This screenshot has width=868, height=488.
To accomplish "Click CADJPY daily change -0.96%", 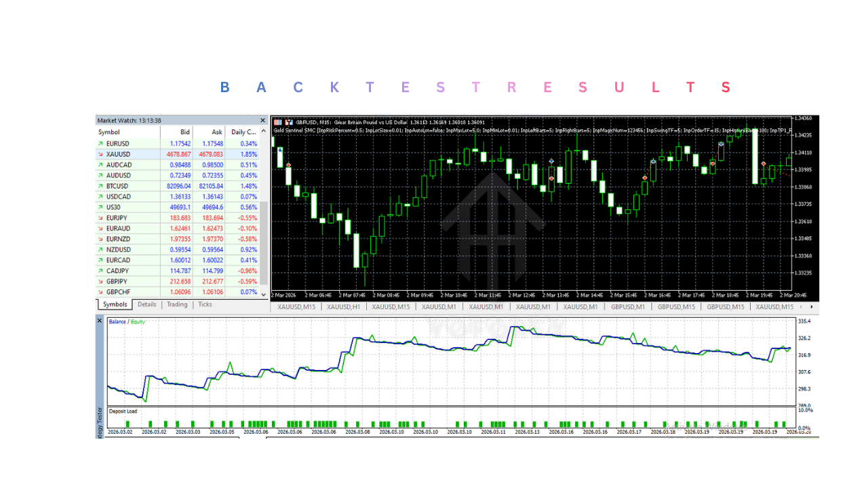I will 248,270.
